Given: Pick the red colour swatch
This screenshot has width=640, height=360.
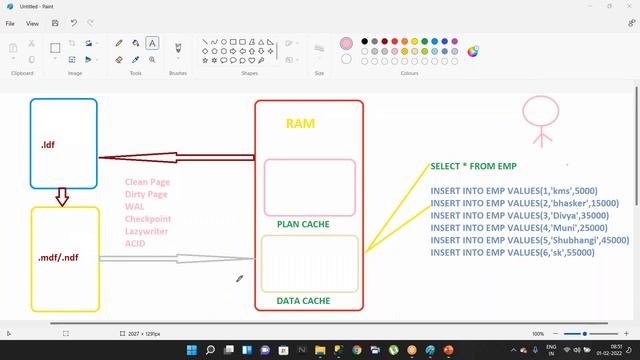Looking at the screenshot, I should tap(395, 41).
